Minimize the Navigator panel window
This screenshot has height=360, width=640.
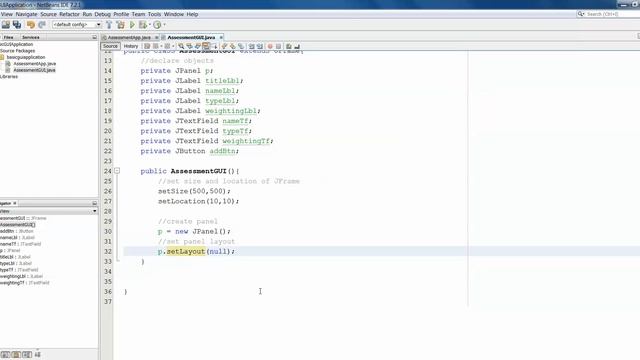click(x=94, y=203)
